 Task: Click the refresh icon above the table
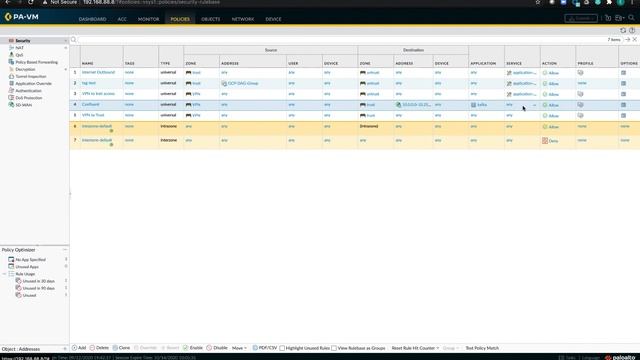623,31
